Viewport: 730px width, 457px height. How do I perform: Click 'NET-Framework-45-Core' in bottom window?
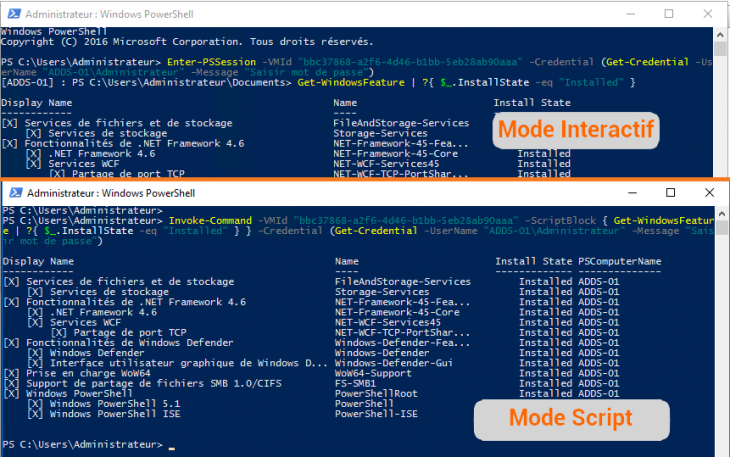coord(398,313)
